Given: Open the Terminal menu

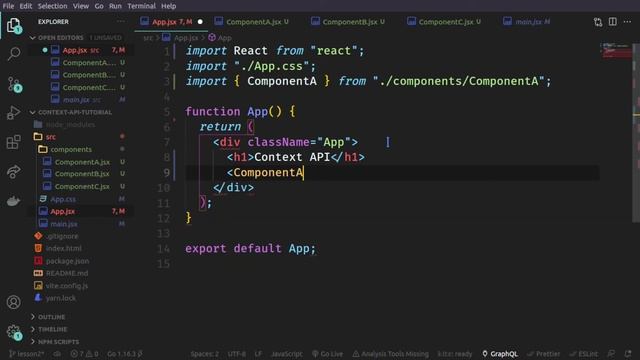Looking at the screenshot, I should (141, 6).
